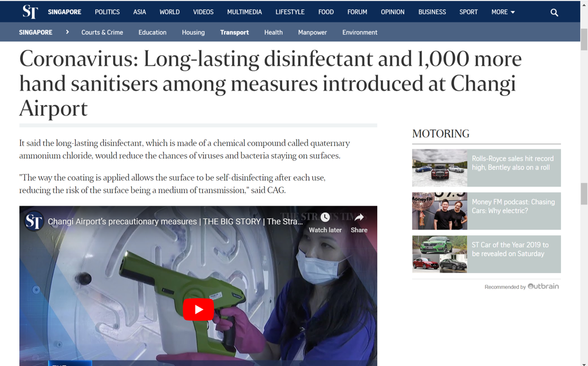Click the video title link text
This screenshot has height=366, width=588.
coord(175,222)
